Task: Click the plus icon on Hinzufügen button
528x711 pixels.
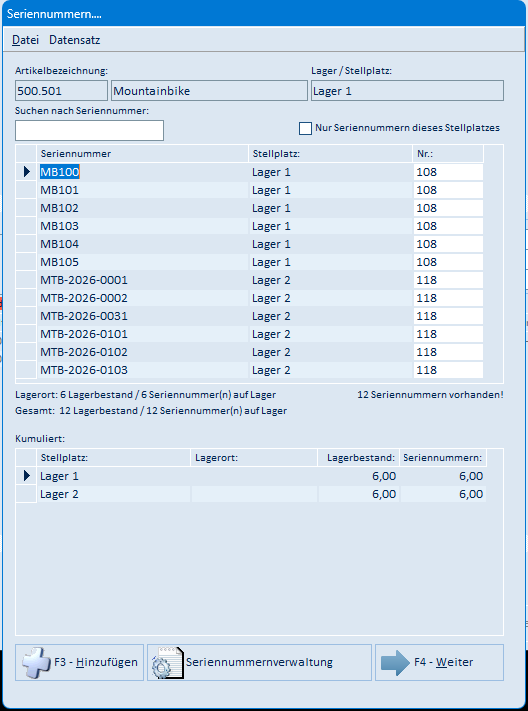Action: tap(36, 662)
